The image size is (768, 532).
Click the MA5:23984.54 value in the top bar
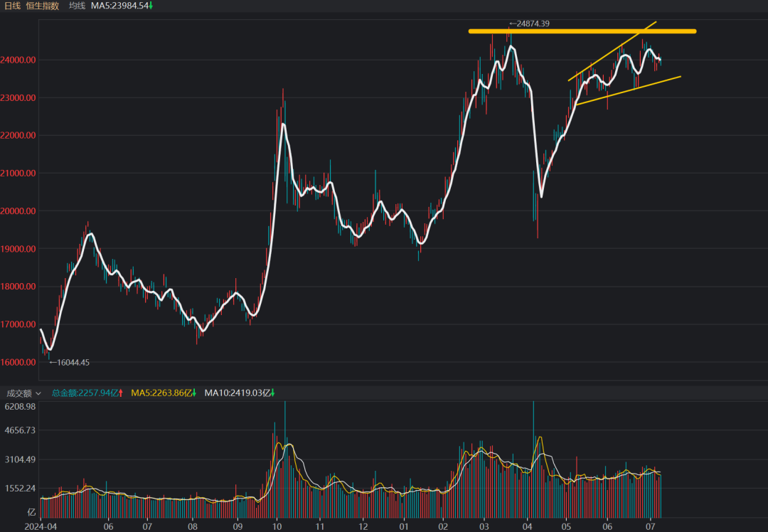(118, 6)
